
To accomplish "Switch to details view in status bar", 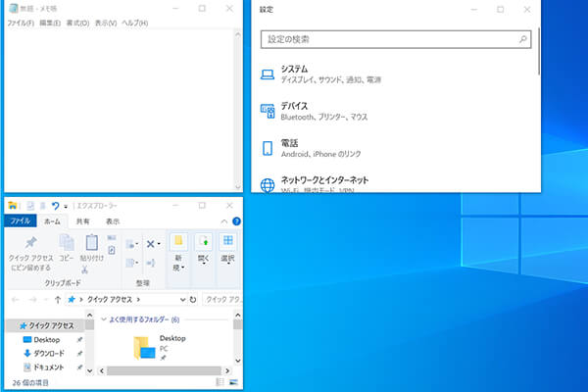I will pyautogui.click(x=220, y=382).
